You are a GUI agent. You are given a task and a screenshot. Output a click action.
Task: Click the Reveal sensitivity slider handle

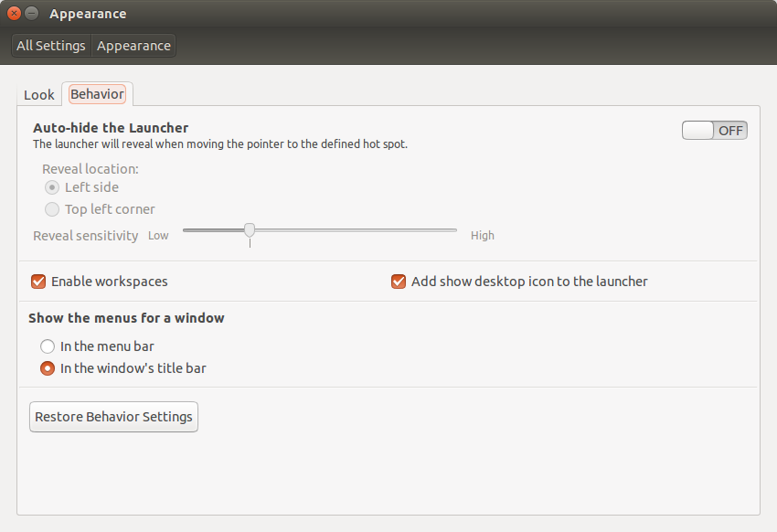[250, 230]
